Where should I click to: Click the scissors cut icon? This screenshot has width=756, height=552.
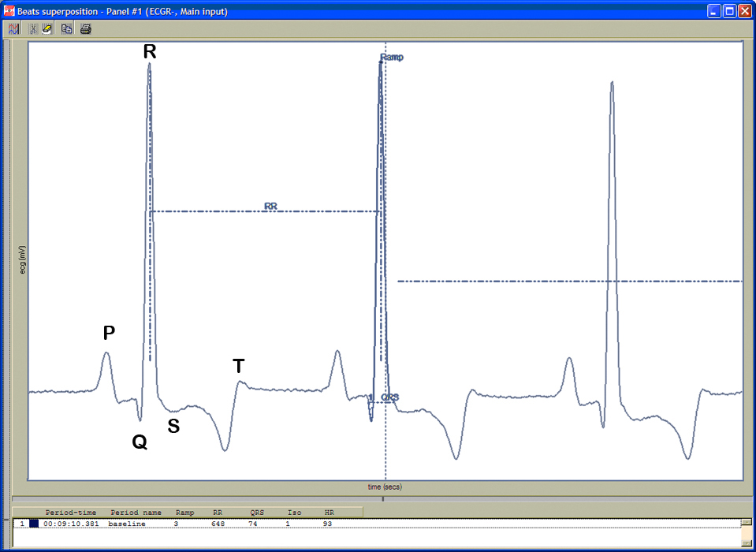coord(34,29)
